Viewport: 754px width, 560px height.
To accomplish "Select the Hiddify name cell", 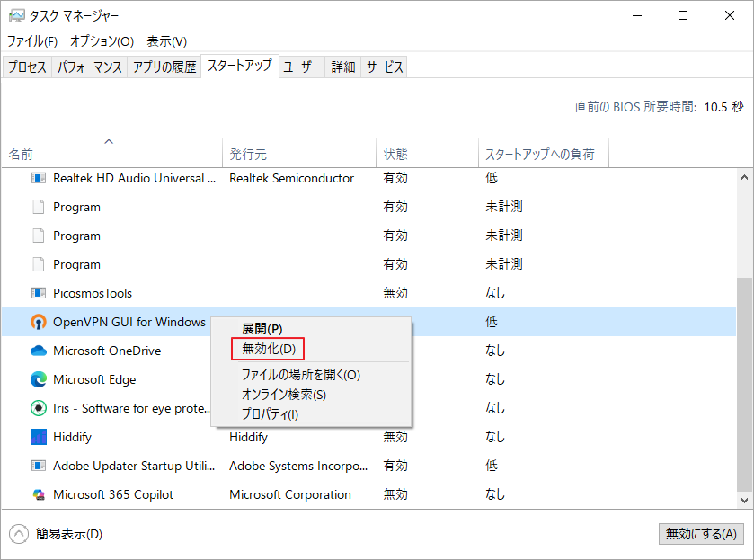I will pos(72,437).
